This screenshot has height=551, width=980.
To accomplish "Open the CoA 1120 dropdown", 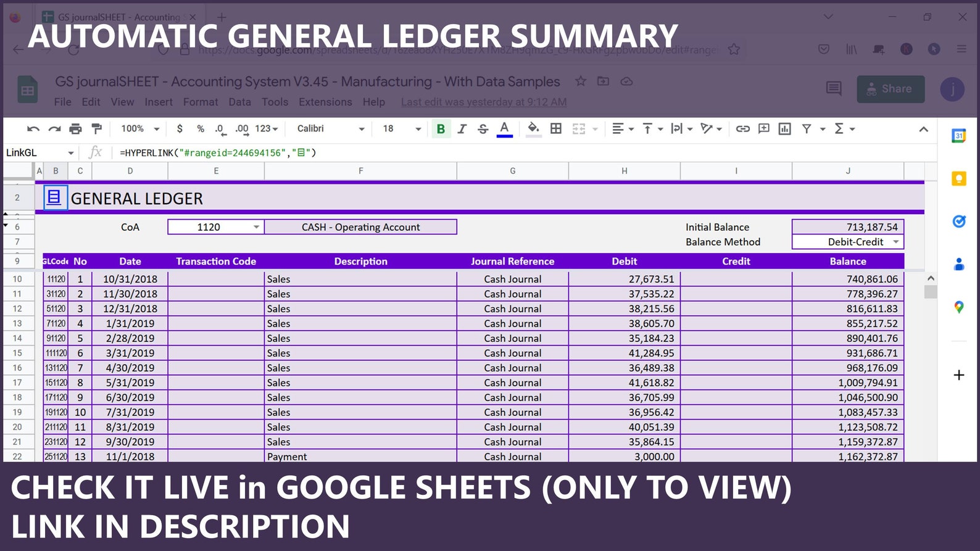I will [216, 227].
